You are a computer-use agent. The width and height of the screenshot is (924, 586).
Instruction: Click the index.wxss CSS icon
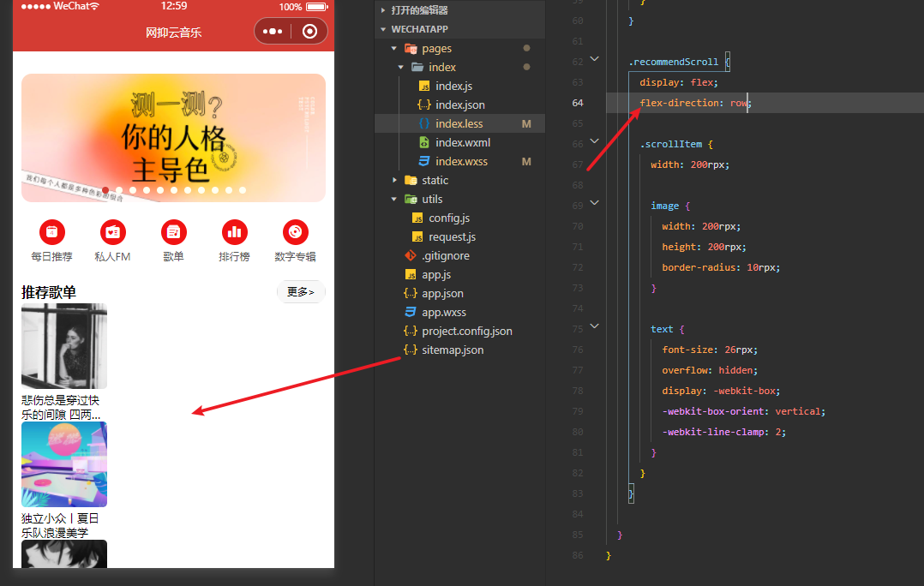[424, 161]
